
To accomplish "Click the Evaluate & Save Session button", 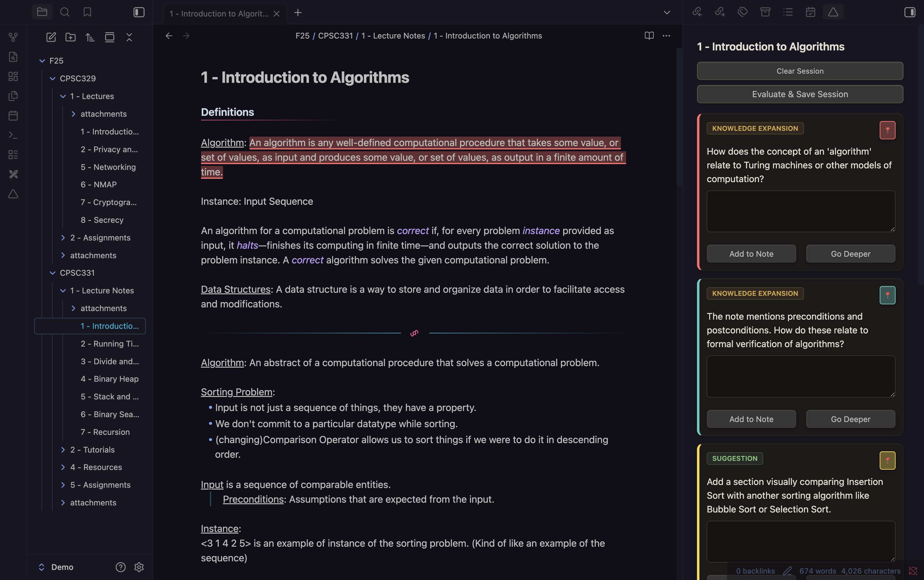I will (800, 94).
